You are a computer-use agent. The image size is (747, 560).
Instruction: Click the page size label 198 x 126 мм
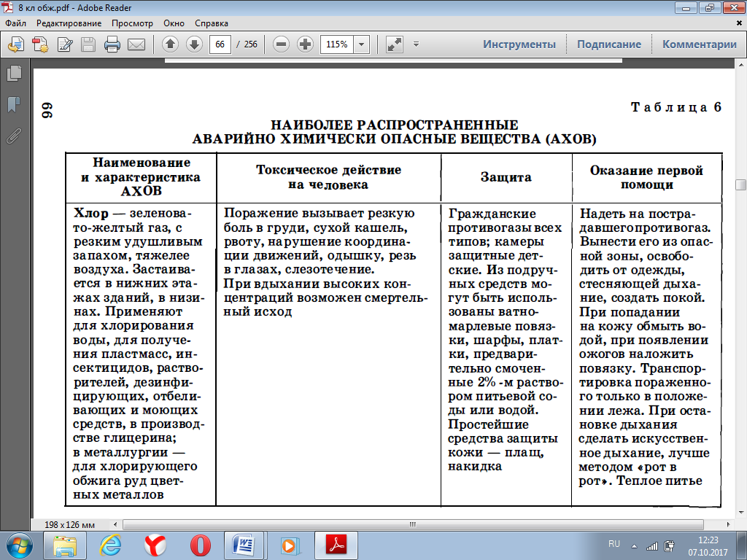point(69,525)
